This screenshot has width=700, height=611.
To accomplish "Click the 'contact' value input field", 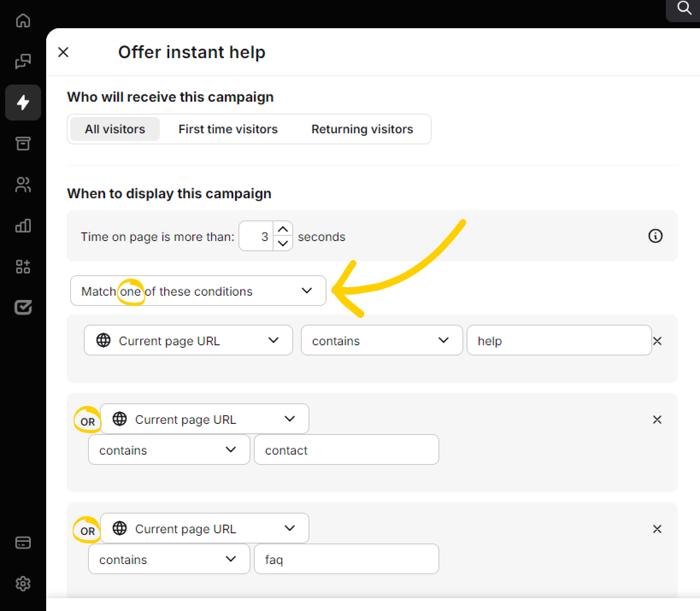I will 347,449.
